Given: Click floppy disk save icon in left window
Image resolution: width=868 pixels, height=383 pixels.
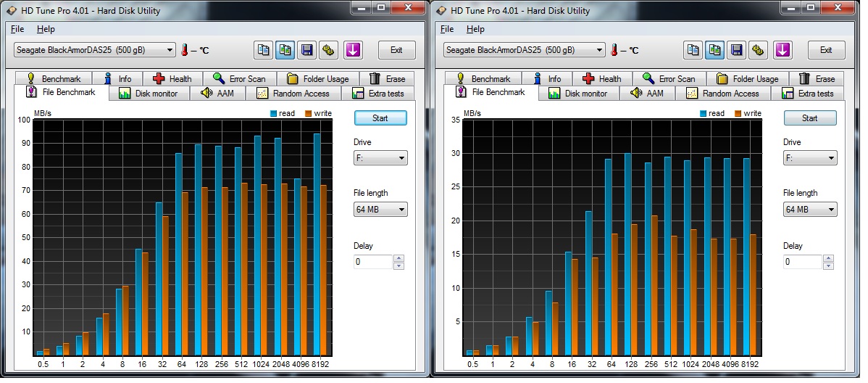Looking at the screenshot, I should 307,50.
